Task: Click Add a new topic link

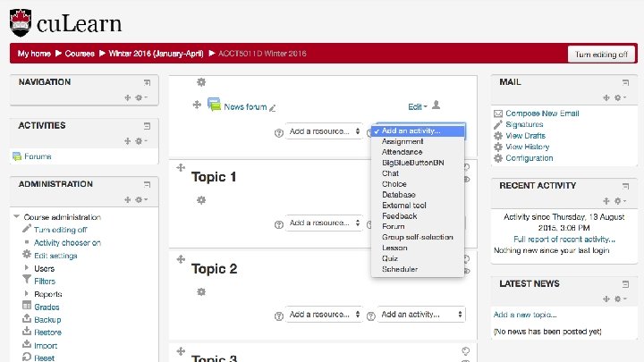Action: click(525, 315)
